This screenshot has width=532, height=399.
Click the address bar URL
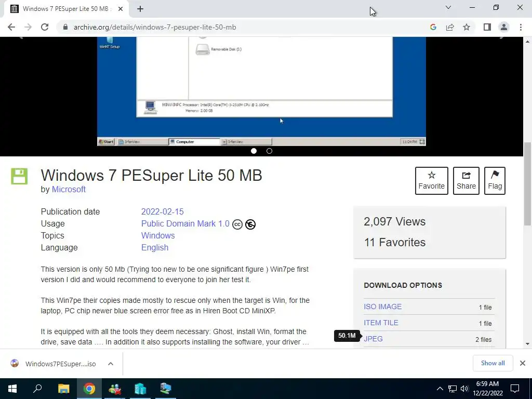[x=155, y=27]
